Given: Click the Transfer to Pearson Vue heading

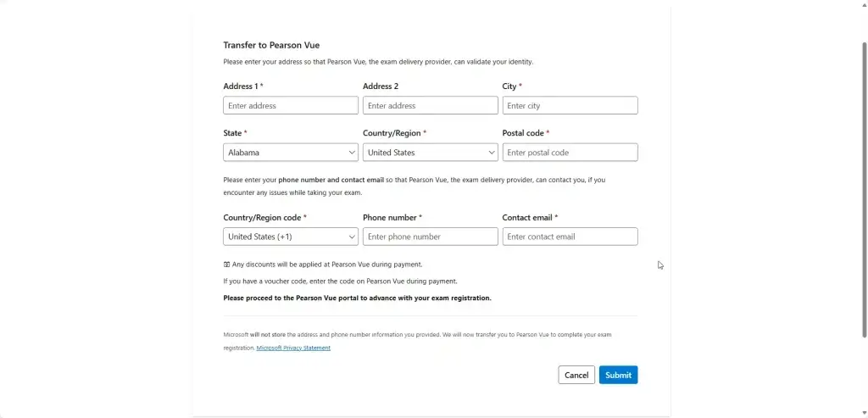Looking at the screenshot, I should click(x=271, y=46).
